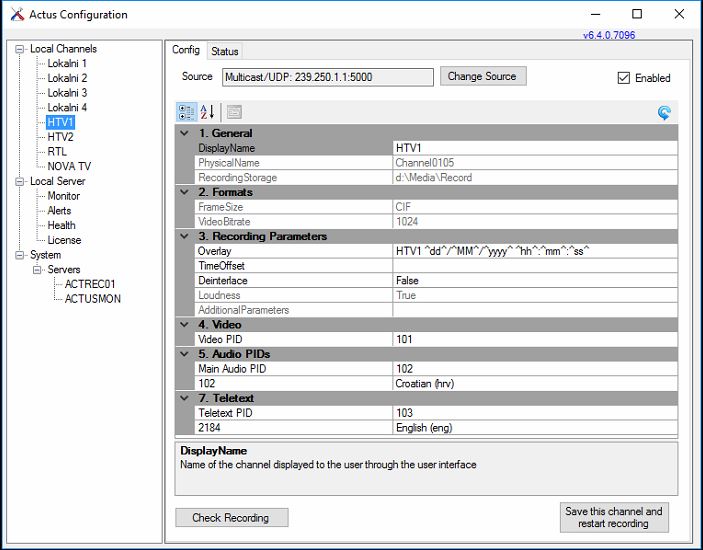
Task: Collapse the General property category
Action: point(184,133)
